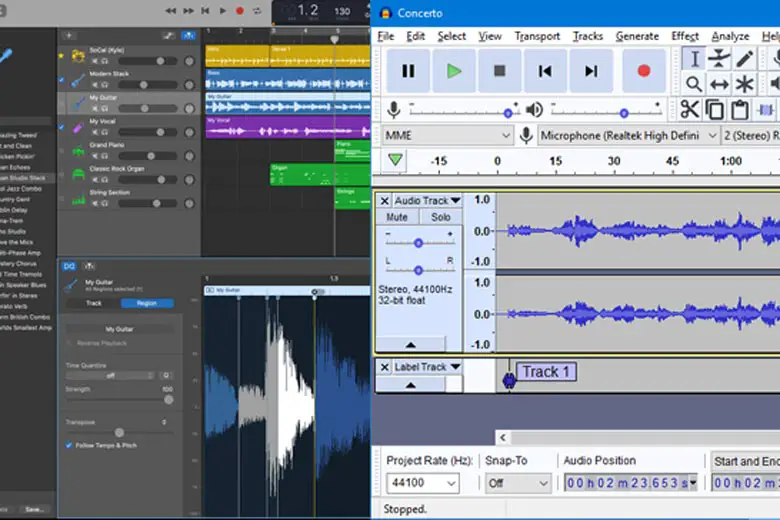Select the Grand Piano track header
This screenshot has height=520, width=780.
tap(128, 151)
